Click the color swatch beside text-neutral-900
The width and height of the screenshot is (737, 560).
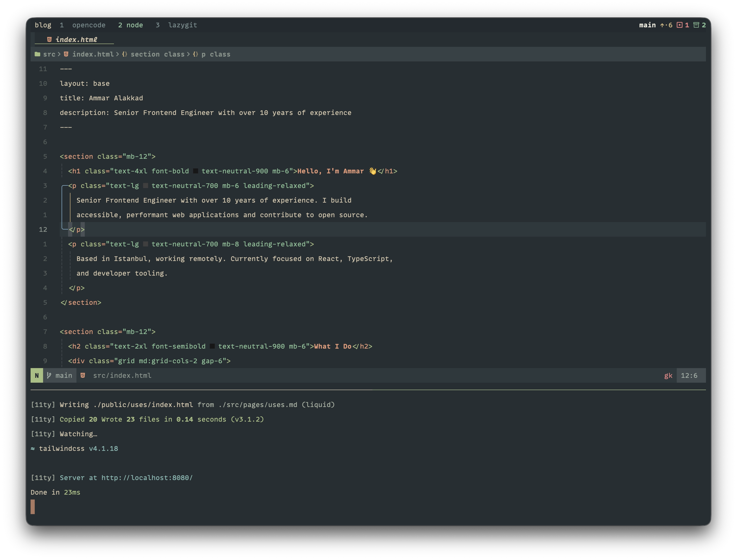click(195, 171)
